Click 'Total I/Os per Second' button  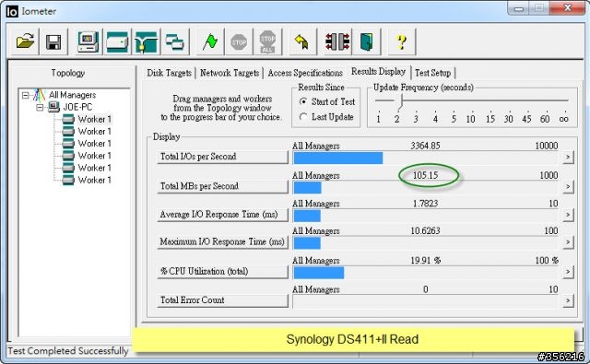click(x=222, y=157)
